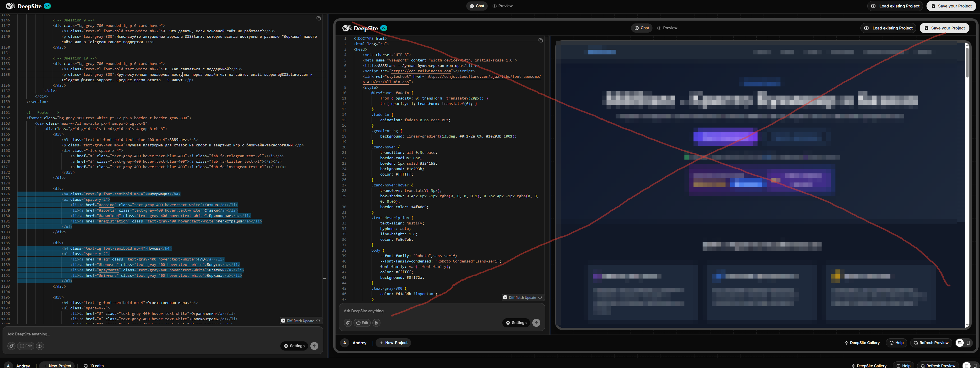
Task: Click Help in nested bottom bar
Action: (x=896, y=343)
